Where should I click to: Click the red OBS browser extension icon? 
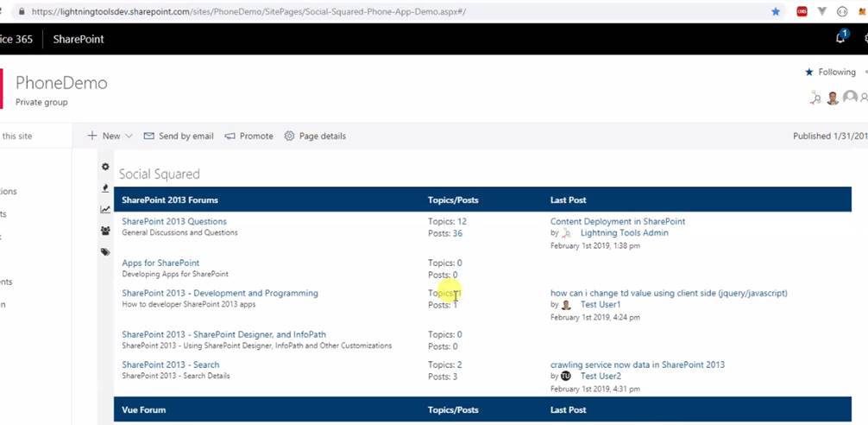click(802, 11)
